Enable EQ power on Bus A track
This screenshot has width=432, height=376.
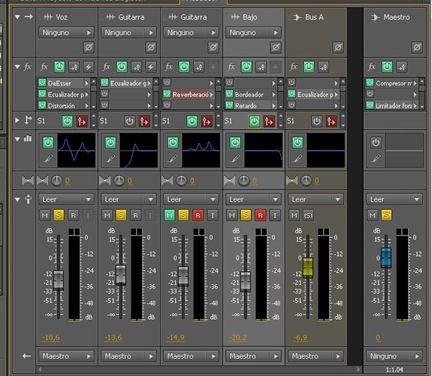pos(298,143)
